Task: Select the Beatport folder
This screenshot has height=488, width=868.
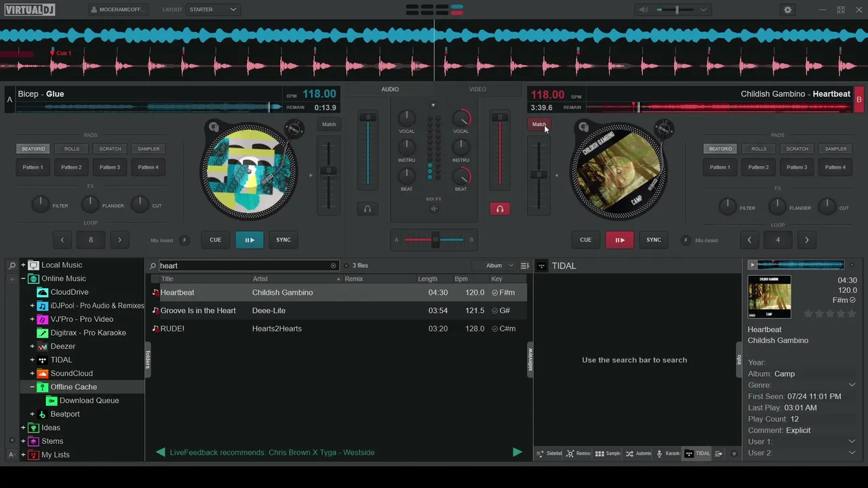Action: pyautogui.click(x=65, y=414)
